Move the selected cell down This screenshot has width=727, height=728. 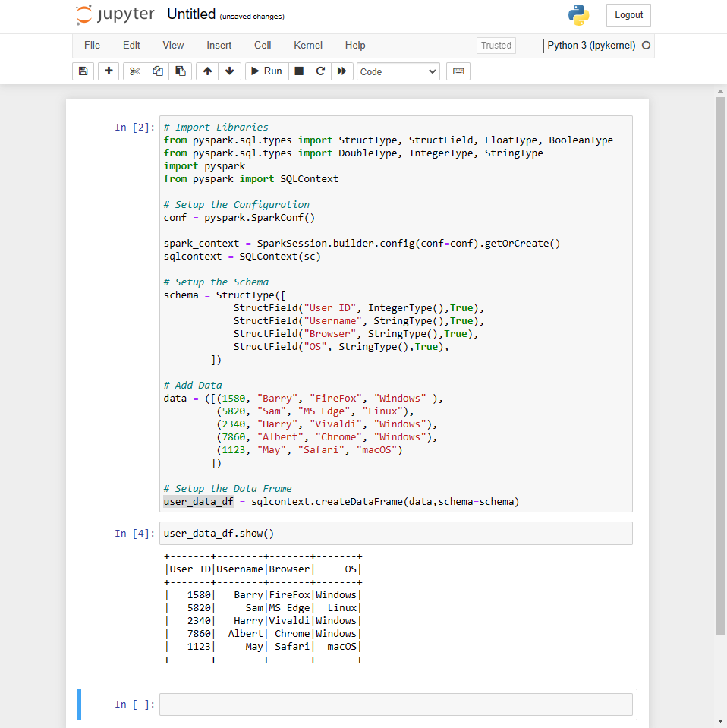pyautogui.click(x=230, y=71)
